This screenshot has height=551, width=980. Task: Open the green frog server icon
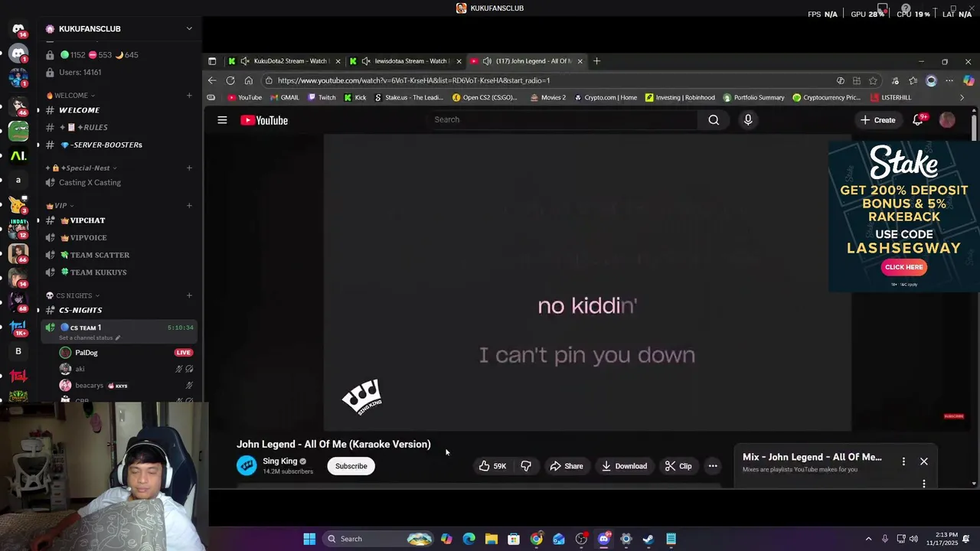pyautogui.click(x=18, y=131)
